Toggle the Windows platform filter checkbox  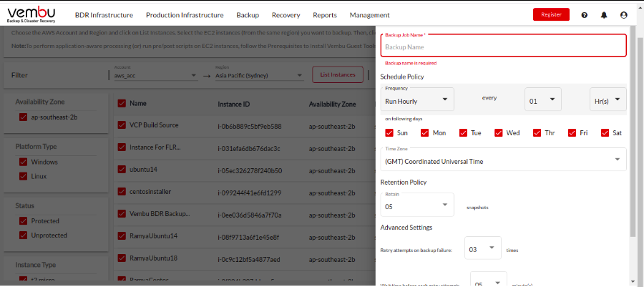[24, 162]
